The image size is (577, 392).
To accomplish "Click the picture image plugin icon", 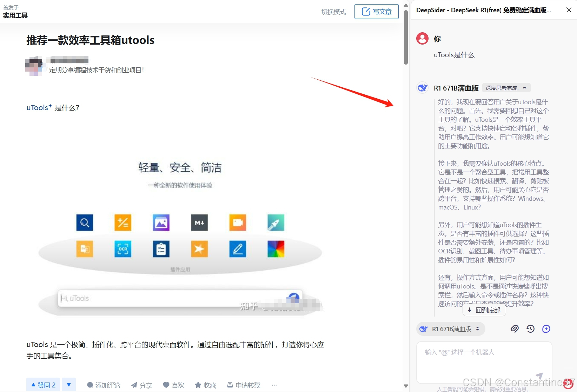I will coord(161,222).
